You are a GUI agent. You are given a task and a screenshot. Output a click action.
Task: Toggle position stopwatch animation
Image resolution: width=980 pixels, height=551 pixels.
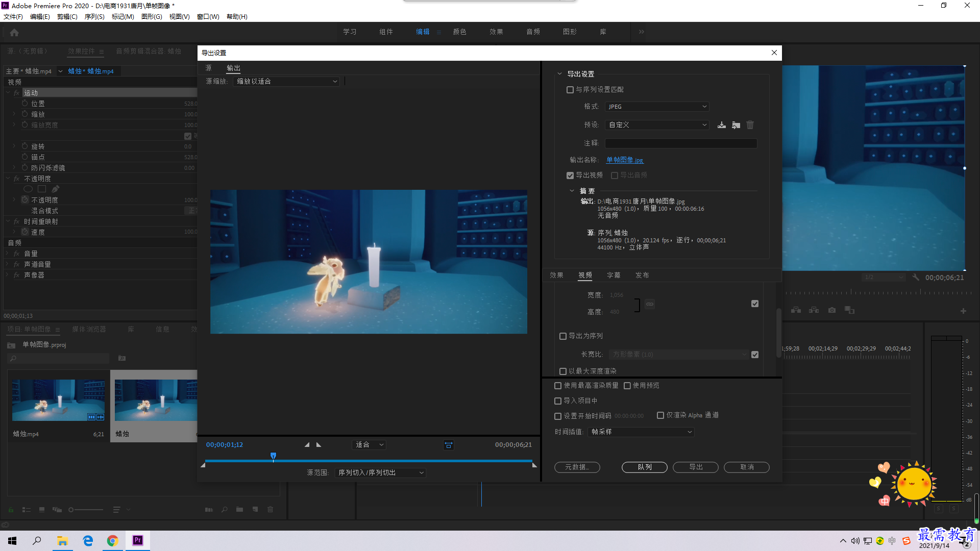pos(24,103)
